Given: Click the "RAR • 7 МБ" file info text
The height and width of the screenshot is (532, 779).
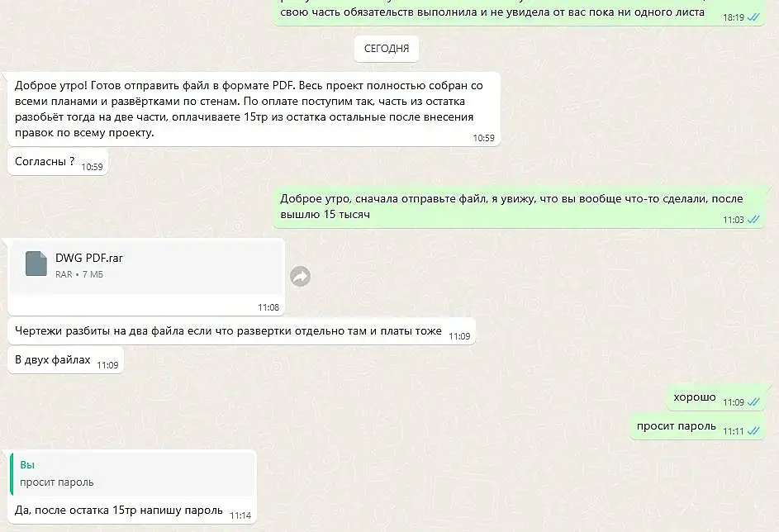Looking at the screenshot, I should point(79,274).
